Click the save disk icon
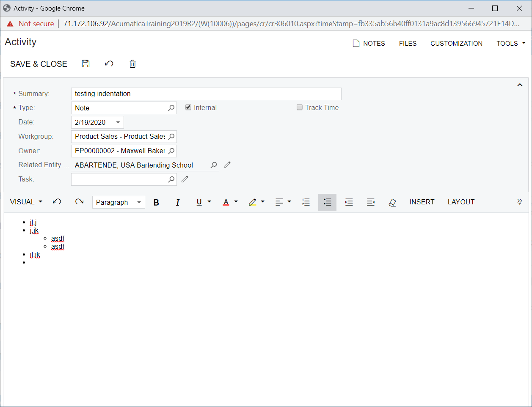 click(85, 64)
